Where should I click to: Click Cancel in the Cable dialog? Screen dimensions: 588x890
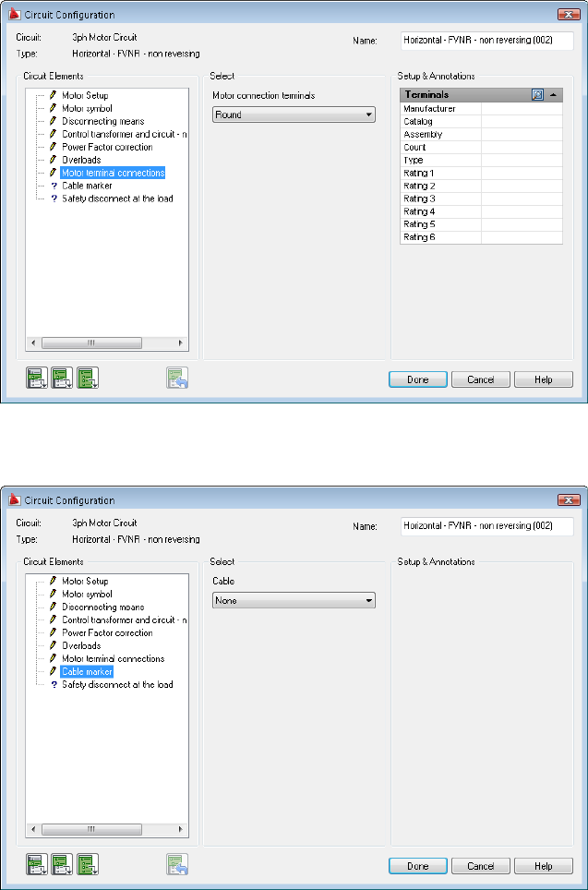click(x=481, y=866)
